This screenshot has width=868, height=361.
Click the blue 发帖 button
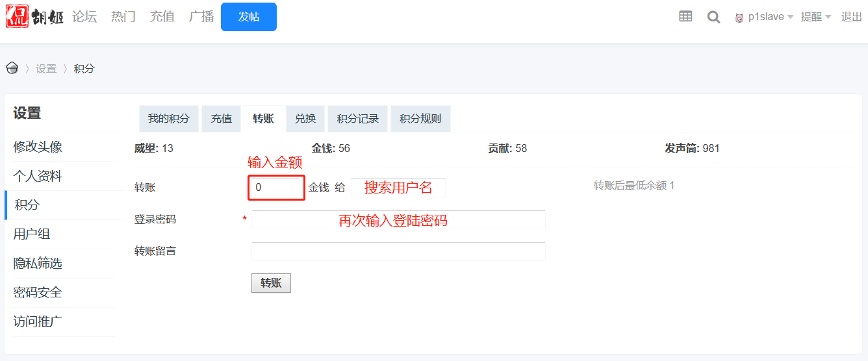click(x=249, y=17)
